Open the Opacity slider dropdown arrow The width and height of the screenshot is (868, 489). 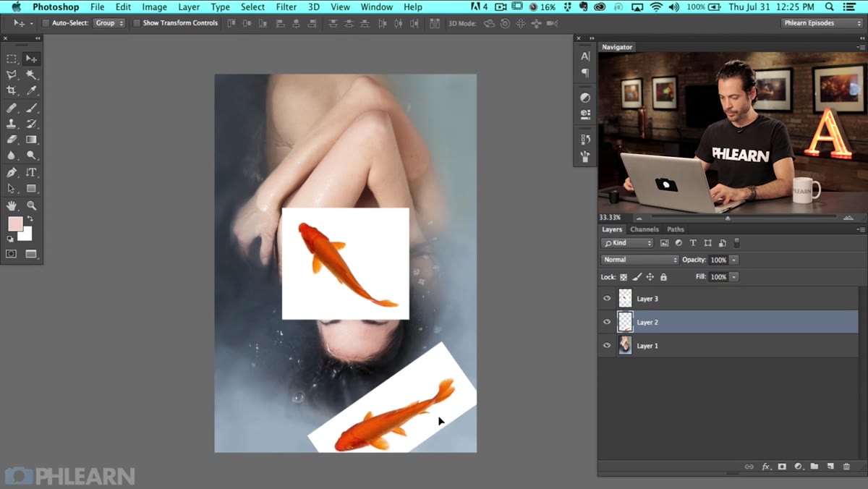coord(733,260)
